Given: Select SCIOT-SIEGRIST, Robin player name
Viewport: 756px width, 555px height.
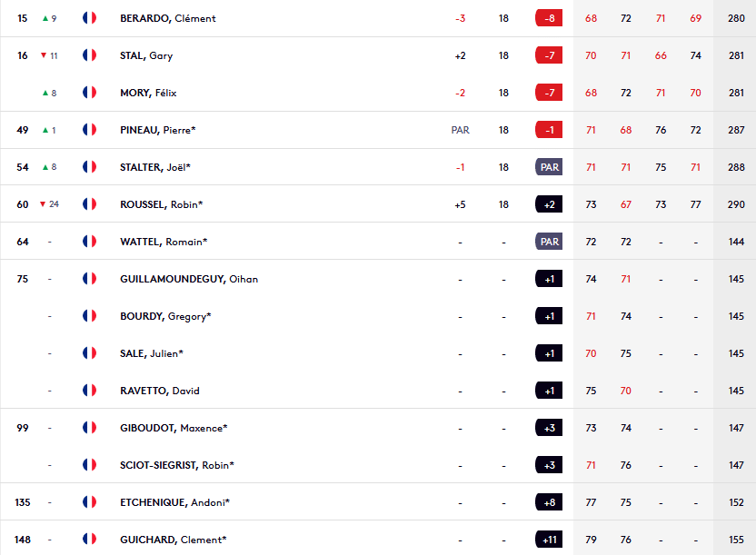Looking at the screenshot, I should pos(177,465).
